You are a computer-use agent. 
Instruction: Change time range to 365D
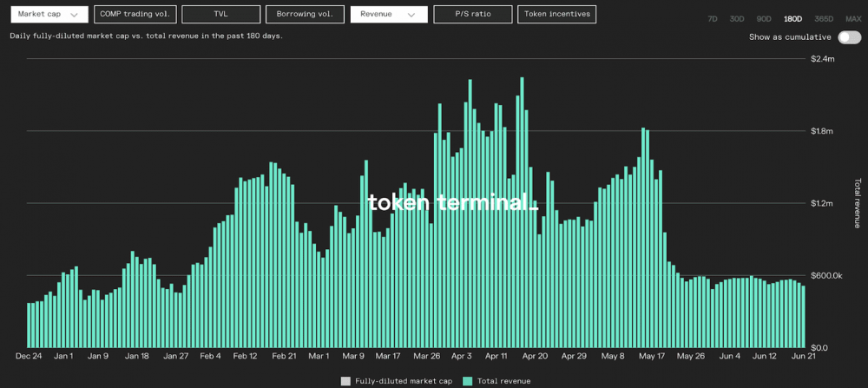pyautogui.click(x=822, y=18)
